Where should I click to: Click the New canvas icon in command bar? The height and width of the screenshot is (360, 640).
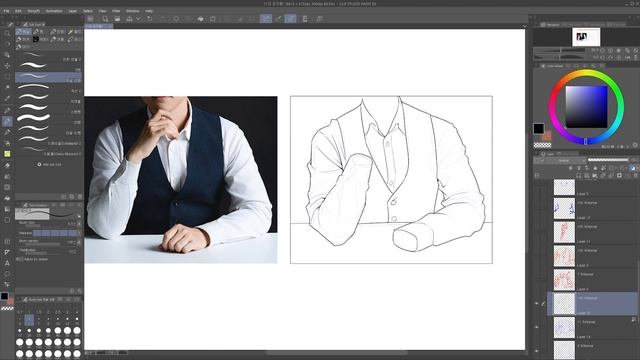tap(105, 19)
